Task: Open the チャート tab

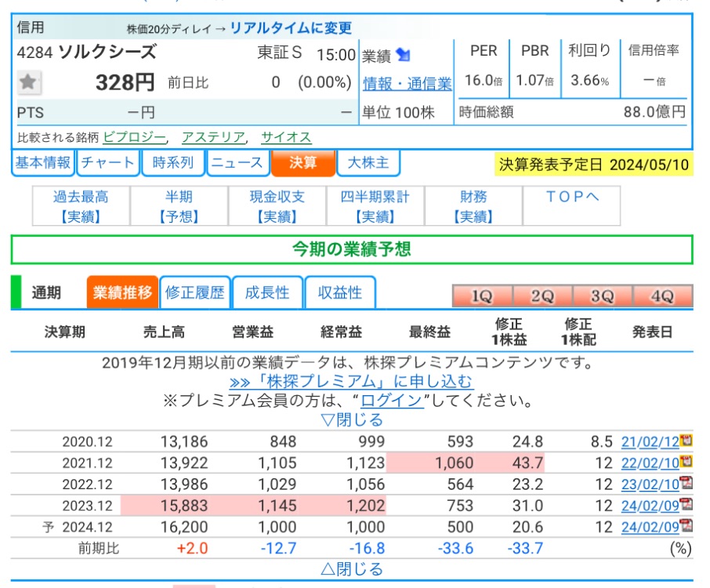Action: point(108,162)
